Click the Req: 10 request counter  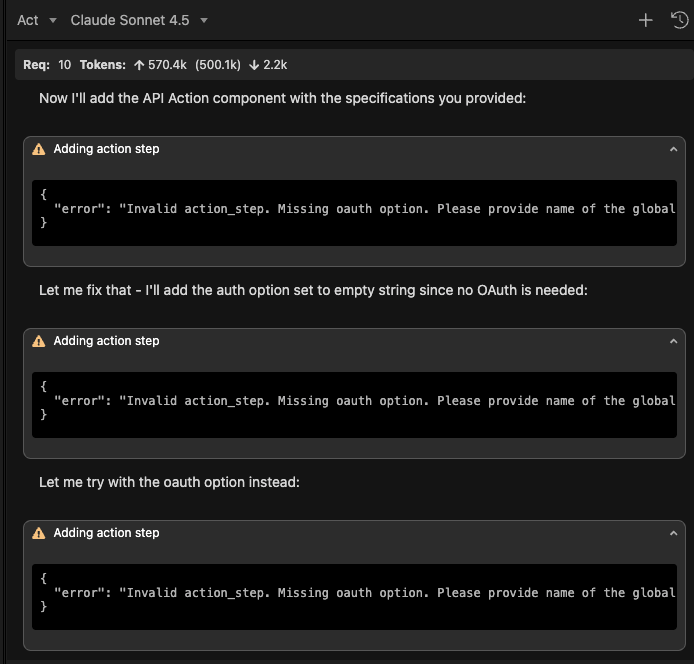click(47, 65)
